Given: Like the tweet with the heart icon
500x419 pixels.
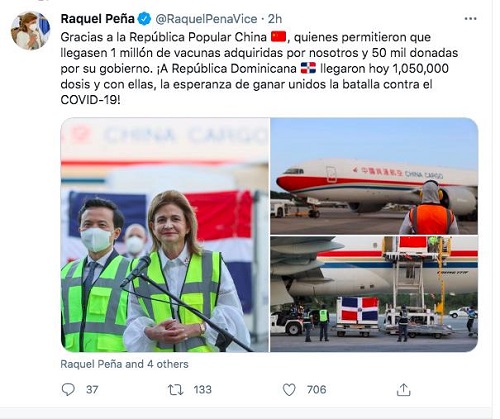Looking at the screenshot, I should [289, 389].
